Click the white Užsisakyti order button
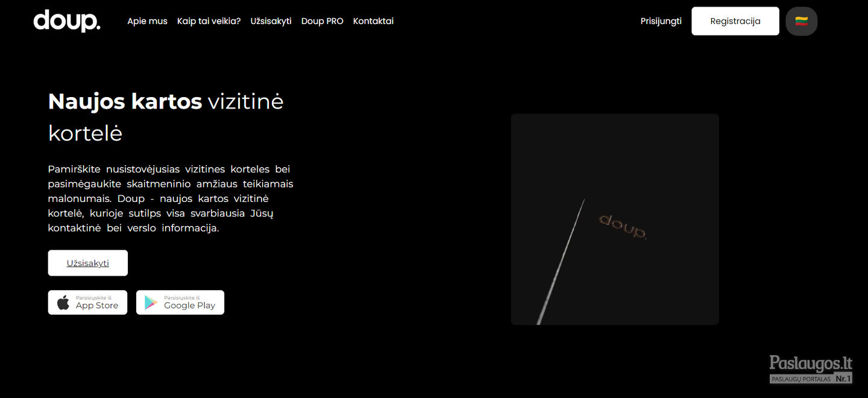Viewport: 868px width, 398px height. pyautogui.click(x=88, y=263)
